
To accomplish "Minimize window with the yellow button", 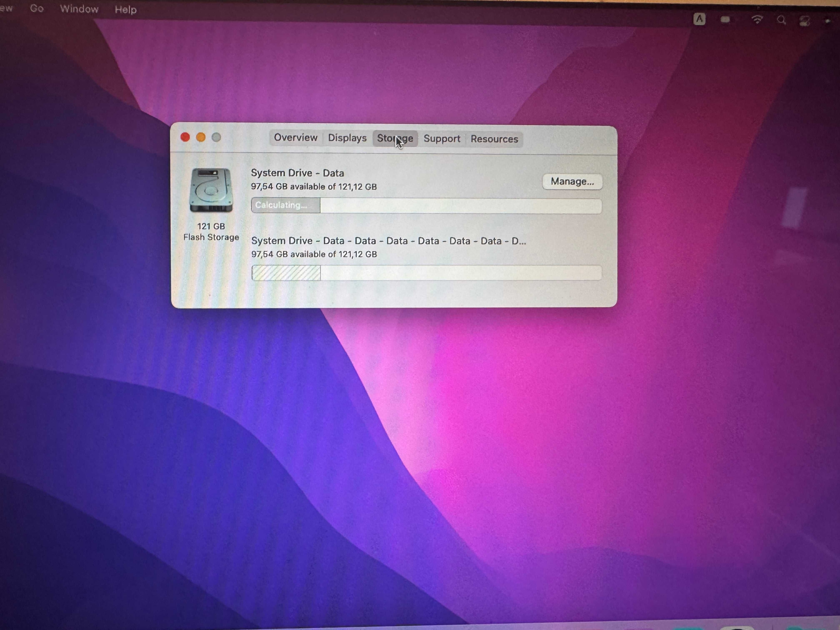I will point(200,137).
